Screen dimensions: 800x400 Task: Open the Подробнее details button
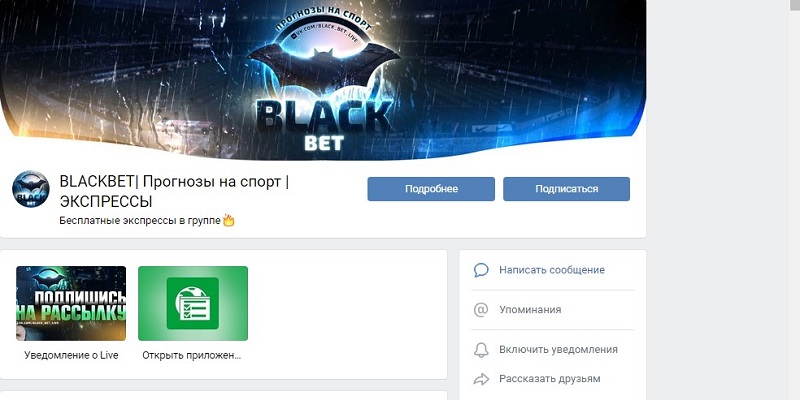tap(431, 189)
